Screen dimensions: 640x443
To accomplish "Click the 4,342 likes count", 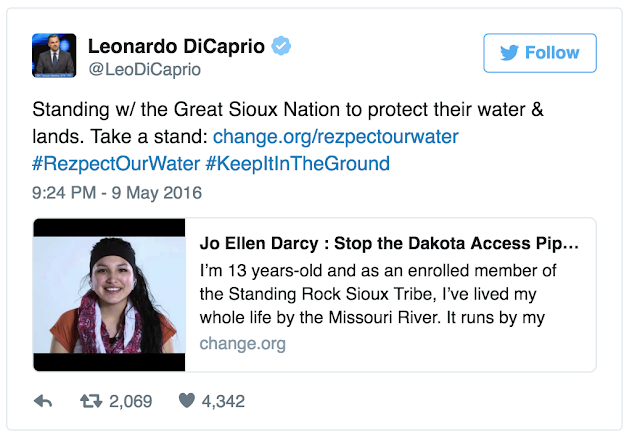I will pyautogui.click(x=222, y=401).
